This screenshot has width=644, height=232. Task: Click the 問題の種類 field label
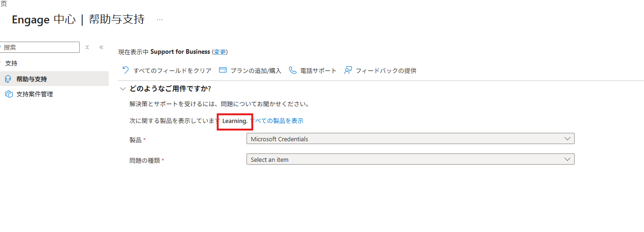tap(145, 160)
